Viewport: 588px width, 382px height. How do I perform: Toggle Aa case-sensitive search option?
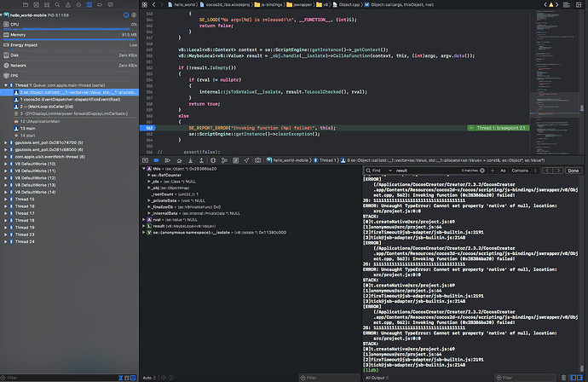click(x=503, y=171)
